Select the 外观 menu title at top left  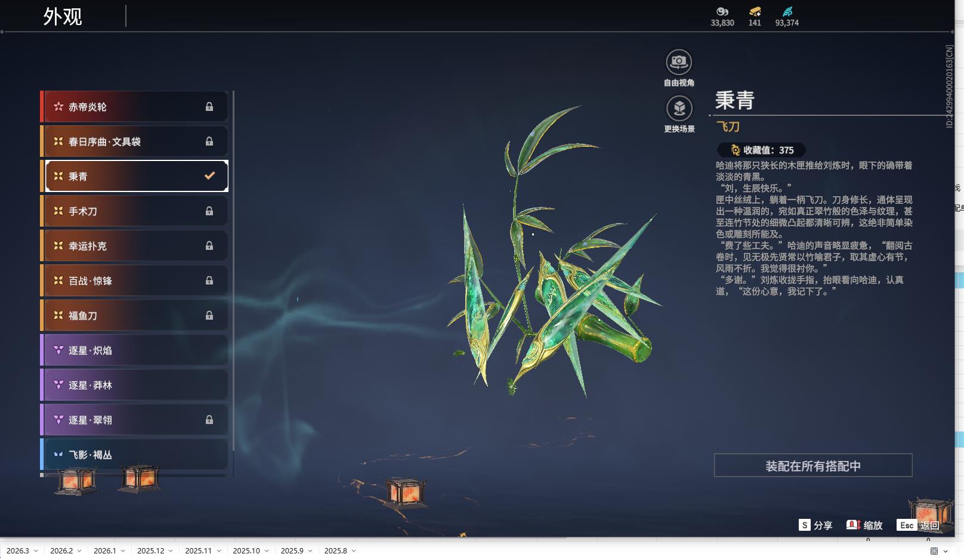pos(61,16)
